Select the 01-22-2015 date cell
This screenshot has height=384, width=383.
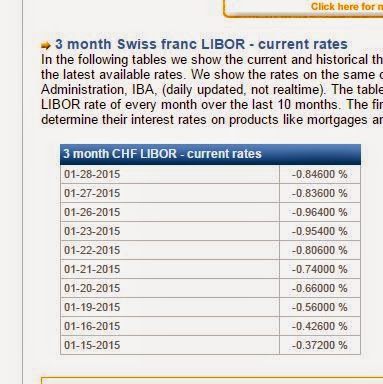170,250
